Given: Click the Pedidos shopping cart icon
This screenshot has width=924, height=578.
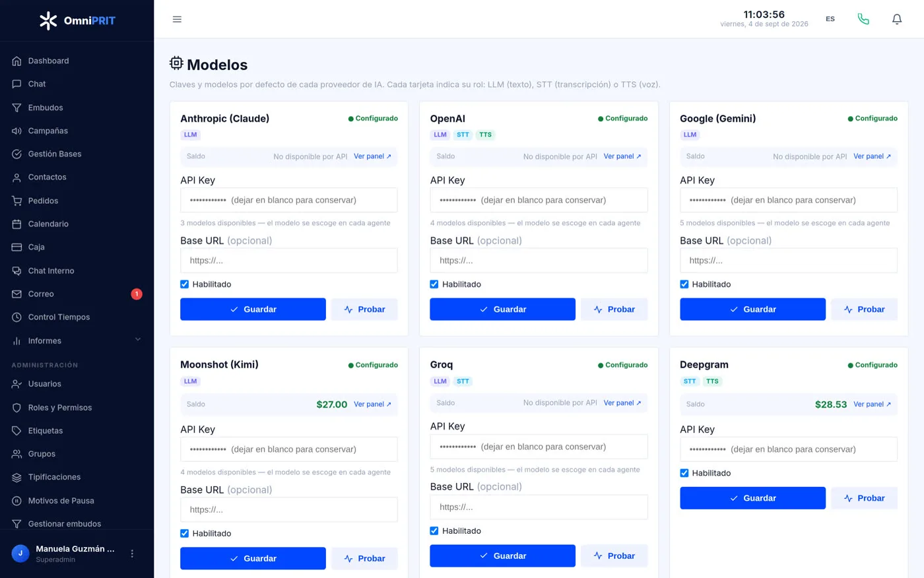Looking at the screenshot, I should (x=17, y=201).
